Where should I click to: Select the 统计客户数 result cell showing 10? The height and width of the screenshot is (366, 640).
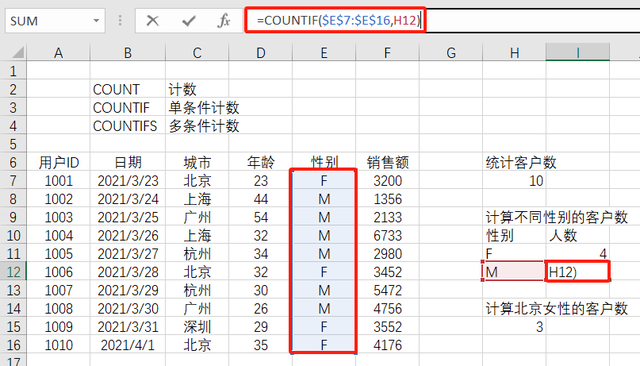(514, 181)
